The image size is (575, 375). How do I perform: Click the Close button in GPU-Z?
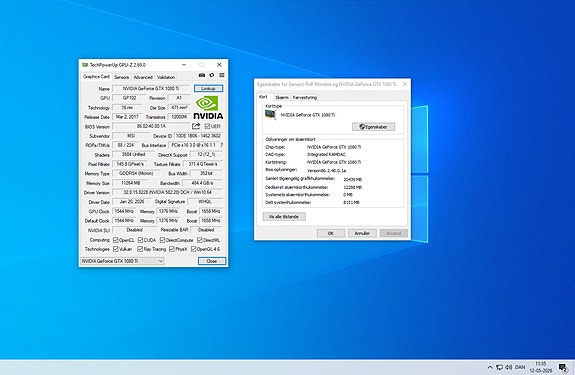pos(212,261)
